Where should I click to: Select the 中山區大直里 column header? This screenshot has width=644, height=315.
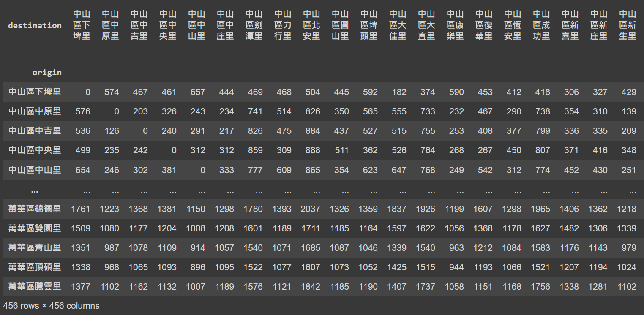coord(426,25)
